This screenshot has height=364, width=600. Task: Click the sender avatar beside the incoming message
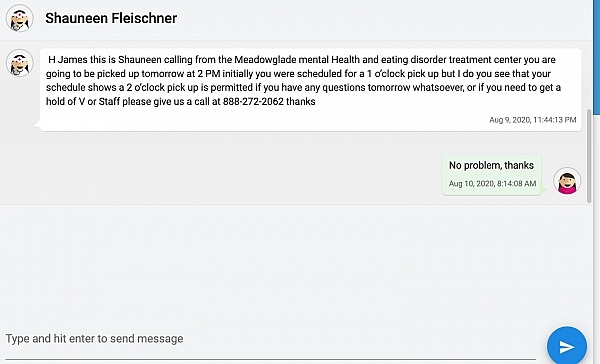pyautogui.click(x=20, y=63)
